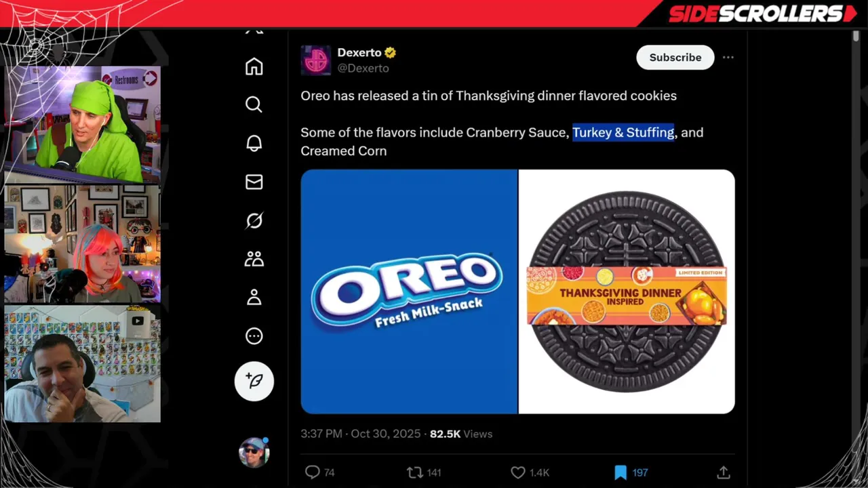Screen dimensions: 868x488
Task: Open Profile person icon
Action: tap(254, 298)
